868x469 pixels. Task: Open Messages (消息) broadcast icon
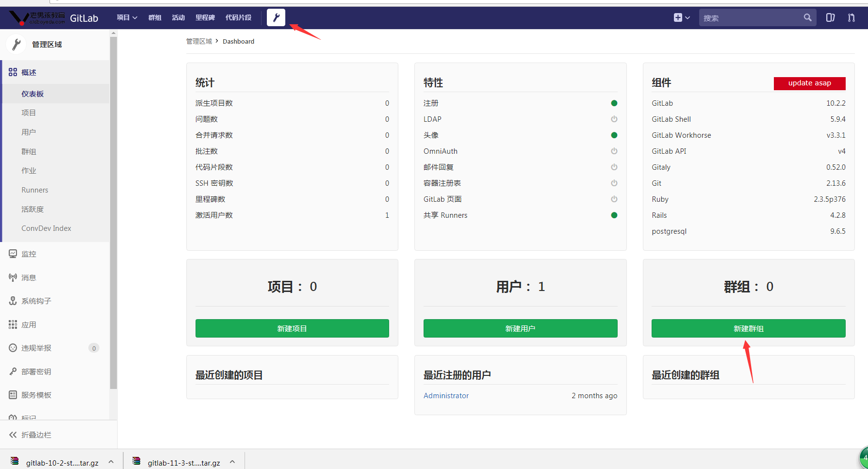coord(13,277)
